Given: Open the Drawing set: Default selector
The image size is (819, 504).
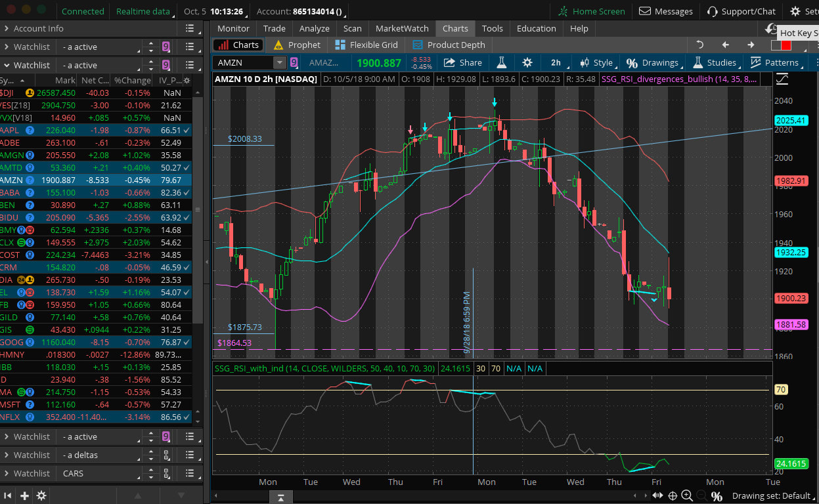Looking at the screenshot, I should [772, 496].
